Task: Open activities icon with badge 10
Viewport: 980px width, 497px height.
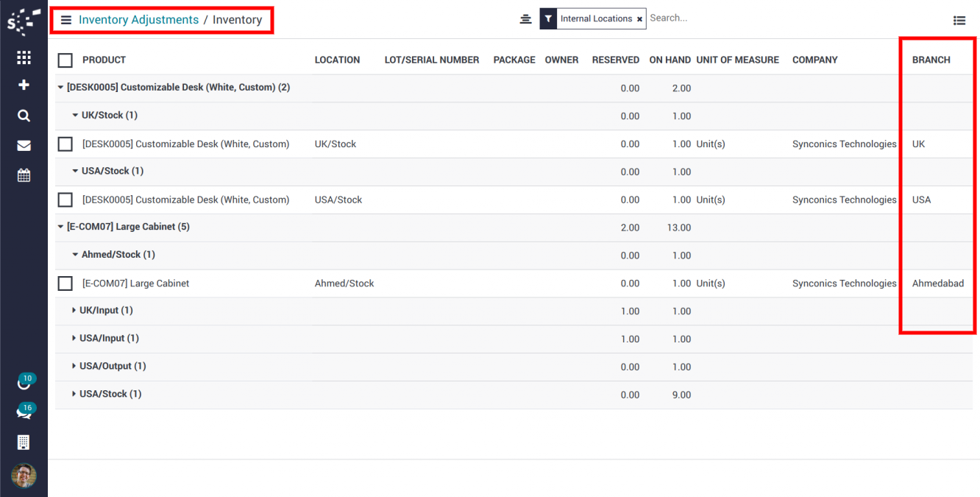Action: click(24, 383)
